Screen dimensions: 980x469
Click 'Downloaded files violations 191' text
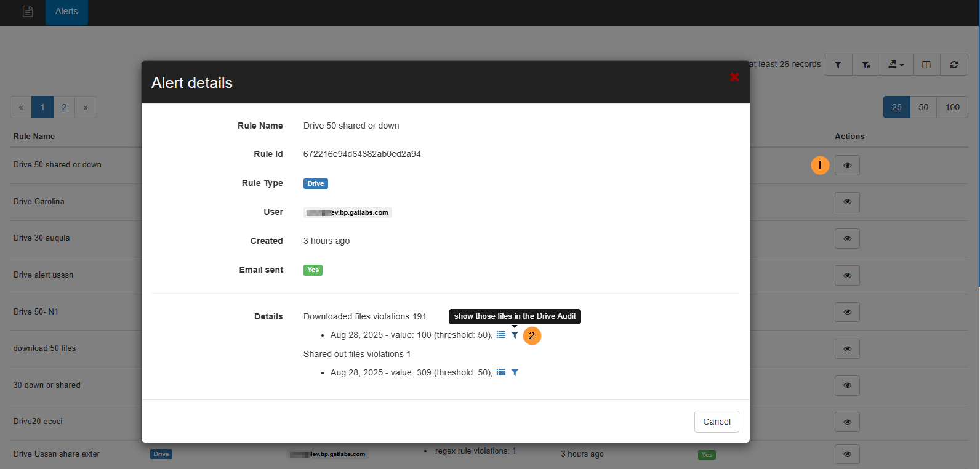365,316
